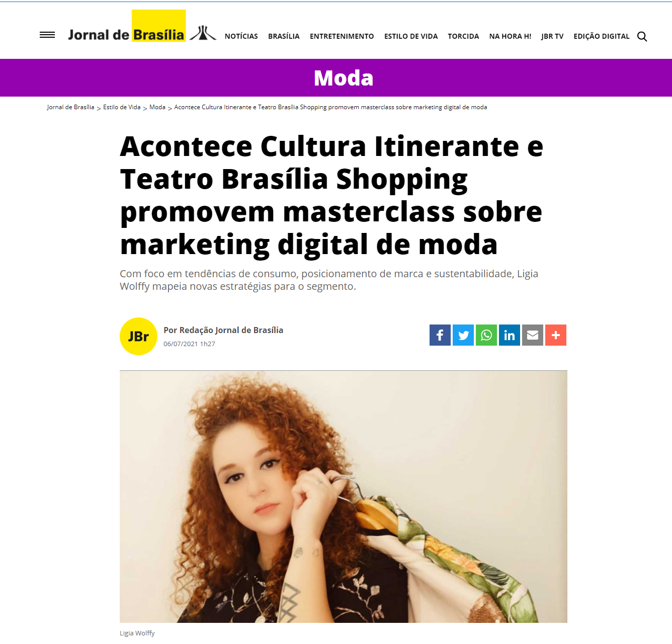Share article via WhatsApp

[x=486, y=335]
